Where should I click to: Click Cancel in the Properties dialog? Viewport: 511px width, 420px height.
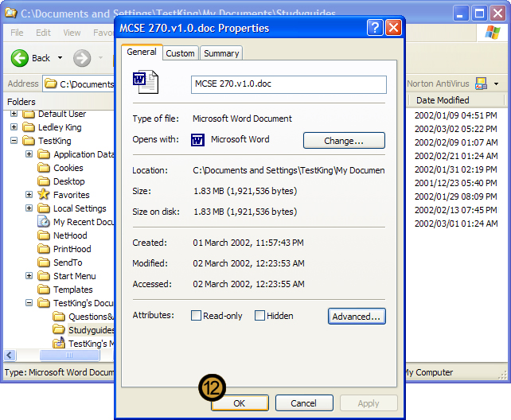coord(304,403)
